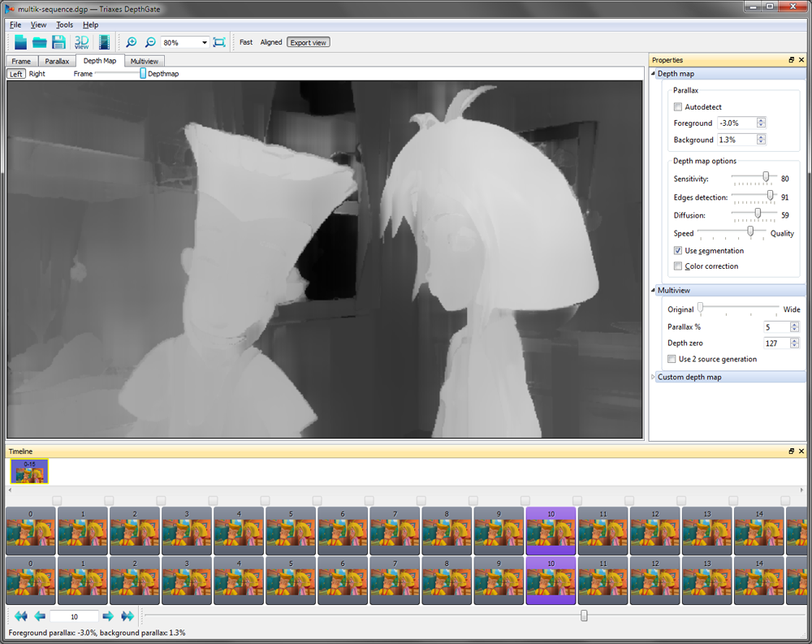The height and width of the screenshot is (644, 812).
Task: Click the Parallax % spinner arrows
Action: point(794,327)
